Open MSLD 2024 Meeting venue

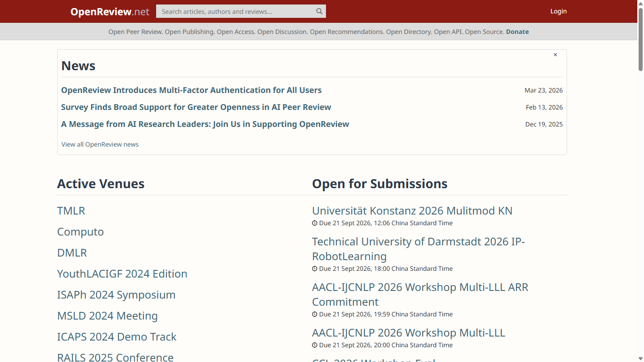(x=107, y=316)
